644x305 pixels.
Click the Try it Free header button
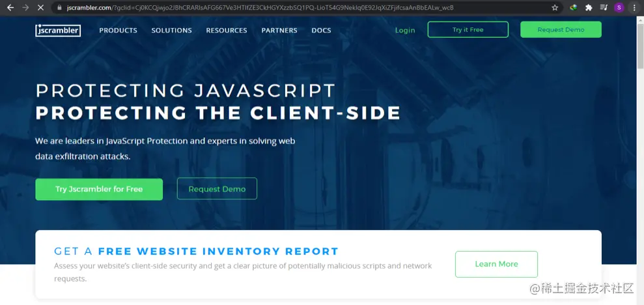coord(468,29)
